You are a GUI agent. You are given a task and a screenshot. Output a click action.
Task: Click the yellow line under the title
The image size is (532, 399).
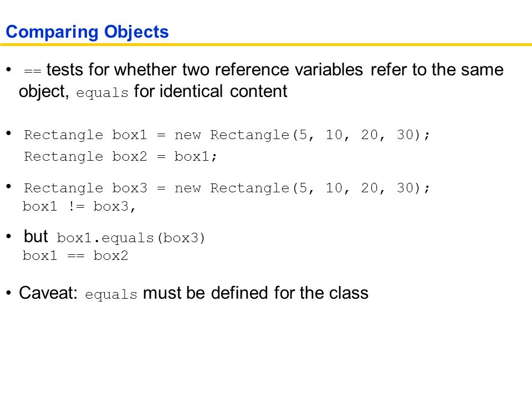click(x=266, y=44)
